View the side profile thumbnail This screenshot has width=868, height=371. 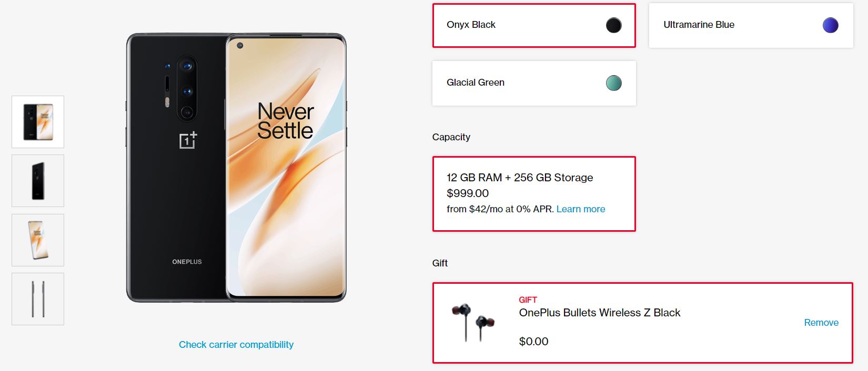click(x=38, y=299)
